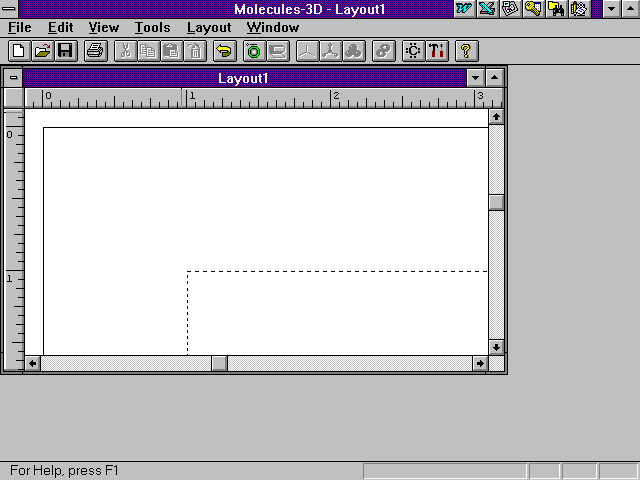
Task: Click vertical scrollbar up arrow
Action: pyautogui.click(x=496, y=117)
